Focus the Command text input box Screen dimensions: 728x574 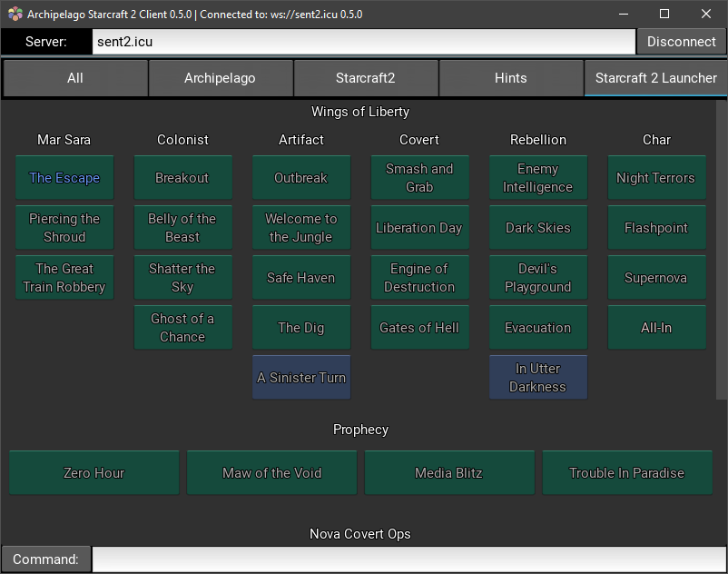pos(409,559)
